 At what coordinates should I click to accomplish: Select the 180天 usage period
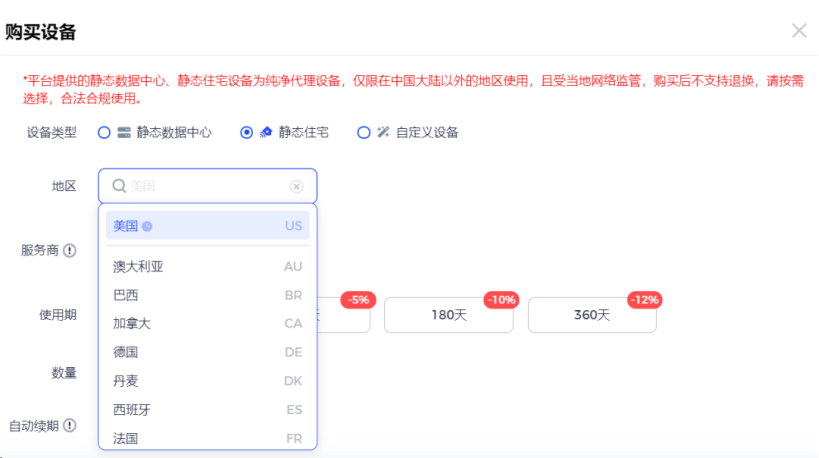point(449,315)
